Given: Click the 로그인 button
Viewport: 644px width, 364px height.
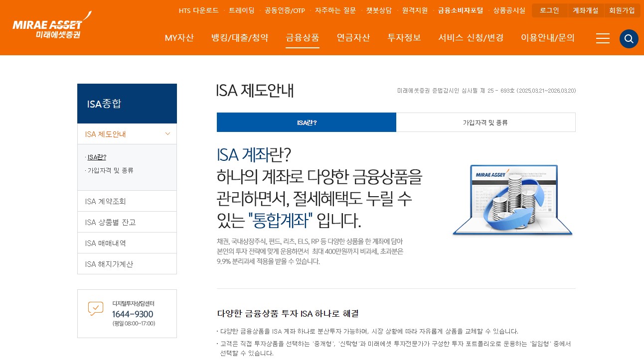Looking at the screenshot, I should [x=549, y=10].
